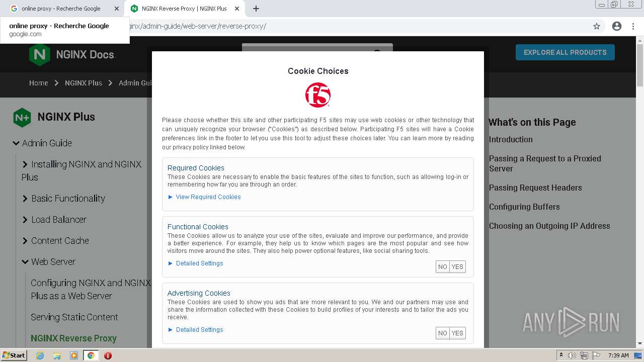
Task: Click the page vertical scrollbar thumb
Action: click(x=640, y=65)
